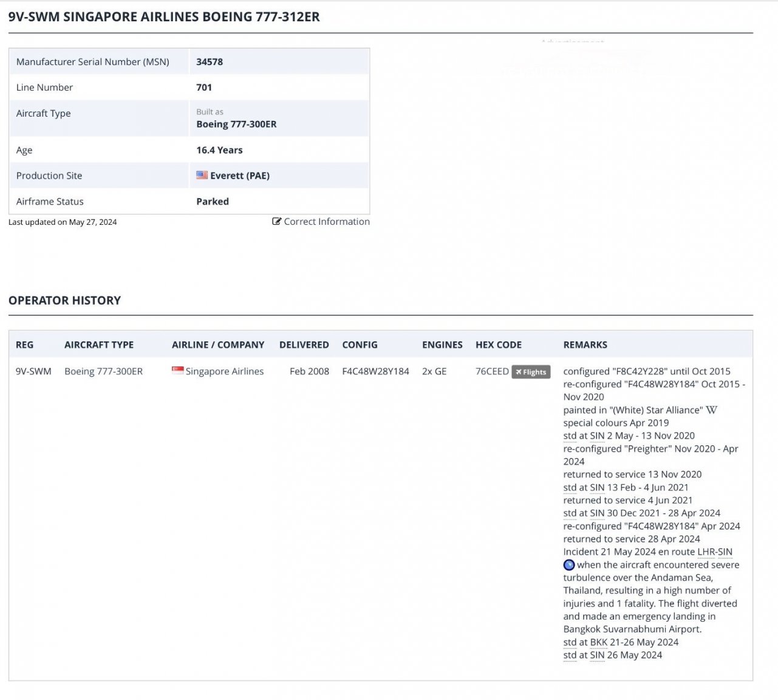This screenshot has width=778, height=700.
Task: Select the MSN value 34578
Action: (x=210, y=62)
